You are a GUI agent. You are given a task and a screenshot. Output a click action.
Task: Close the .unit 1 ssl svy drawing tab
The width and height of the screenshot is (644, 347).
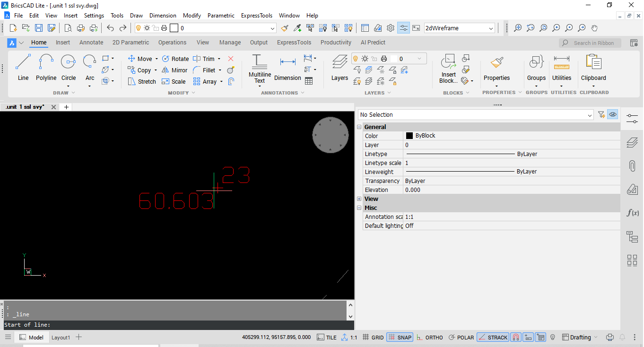pos(53,107)
